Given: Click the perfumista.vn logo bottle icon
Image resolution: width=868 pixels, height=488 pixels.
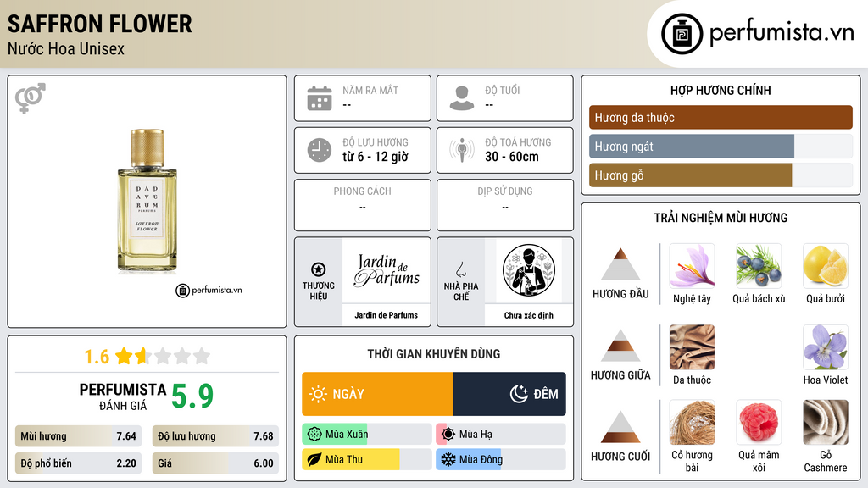Looking at the screenshot, I should tap(682, 34).
